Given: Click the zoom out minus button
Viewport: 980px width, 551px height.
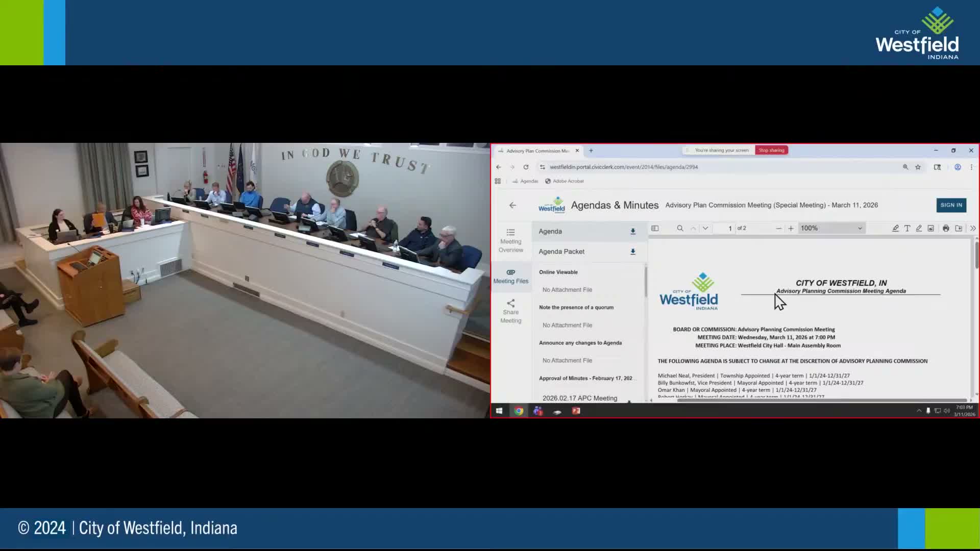Looking at the screenshot, I should pyautogui.click(x=778, y=228).
